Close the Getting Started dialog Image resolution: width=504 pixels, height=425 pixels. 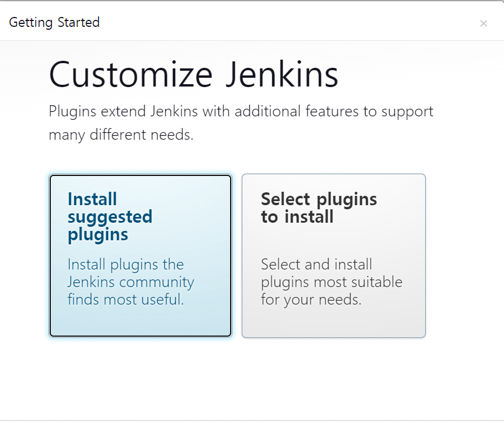point(483,23)
